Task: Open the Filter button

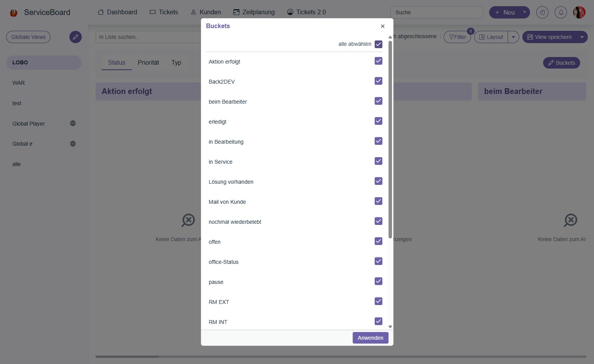Action: point(457,37)
